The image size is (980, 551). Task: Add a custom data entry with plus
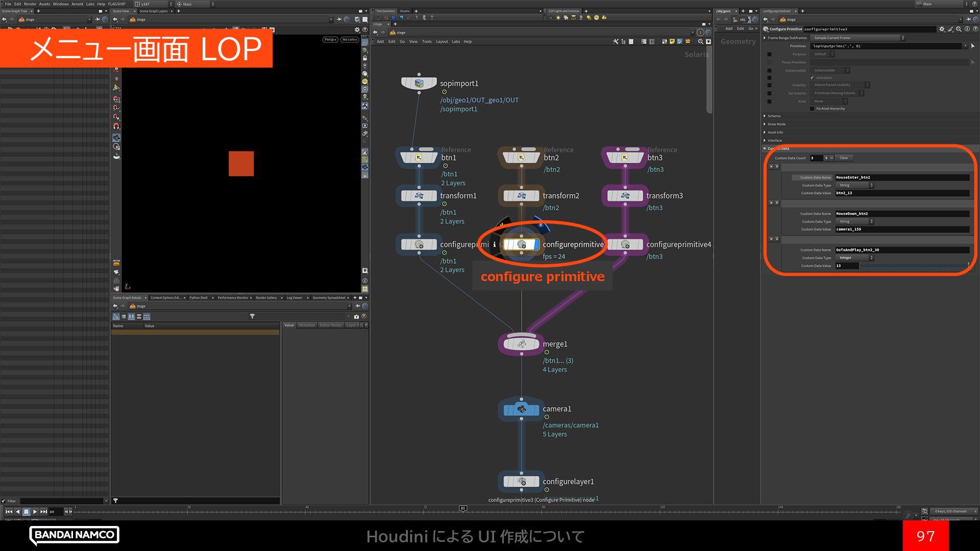[x=826, y=158]
